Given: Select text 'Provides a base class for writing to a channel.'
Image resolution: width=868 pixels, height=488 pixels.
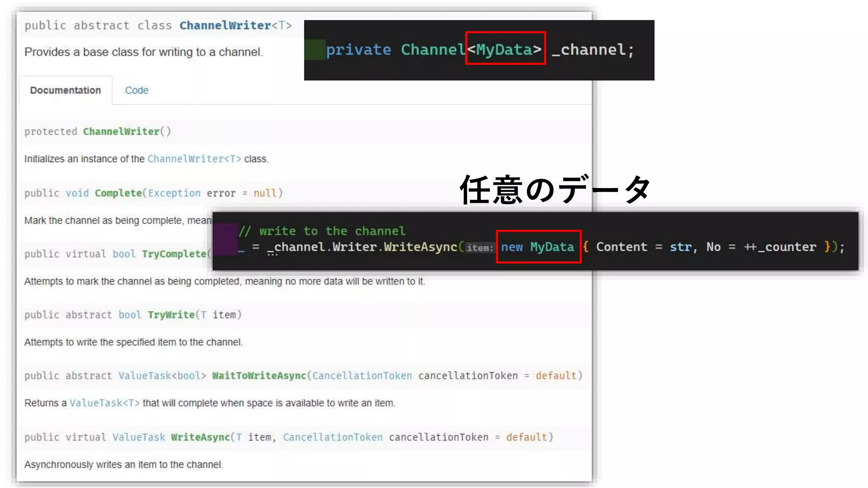Looking at the screenshot, I should (144, 52).
